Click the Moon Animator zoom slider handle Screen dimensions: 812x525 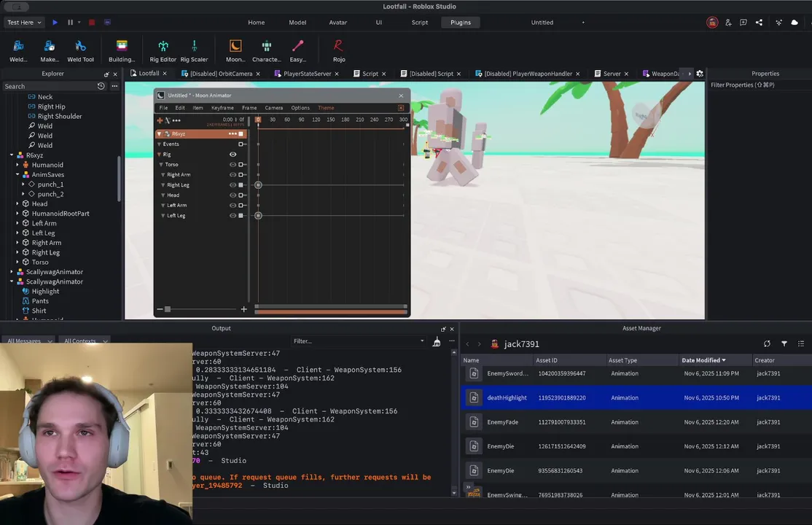tap(167, 309)
